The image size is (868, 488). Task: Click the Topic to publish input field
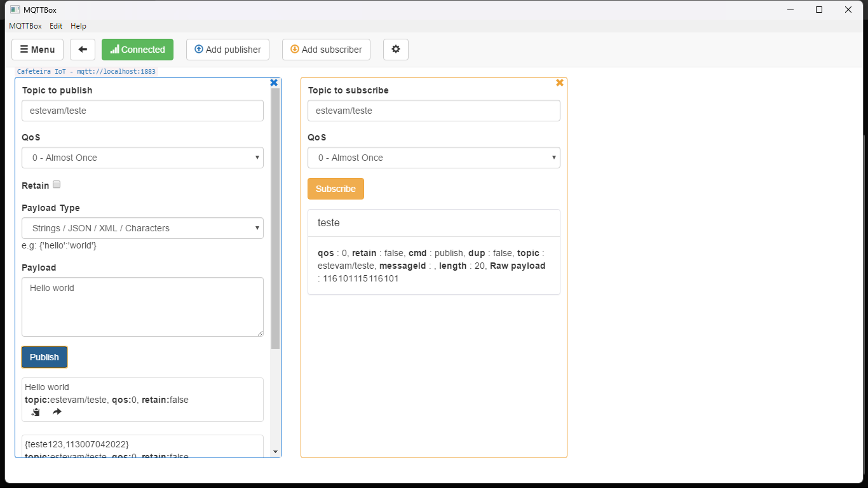(142, 111)
